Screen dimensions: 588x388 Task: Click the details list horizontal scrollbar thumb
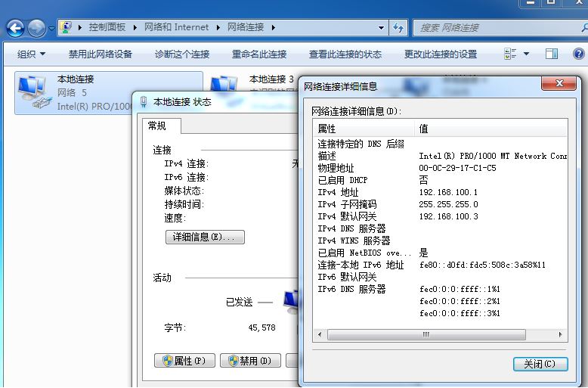(426, 334)
